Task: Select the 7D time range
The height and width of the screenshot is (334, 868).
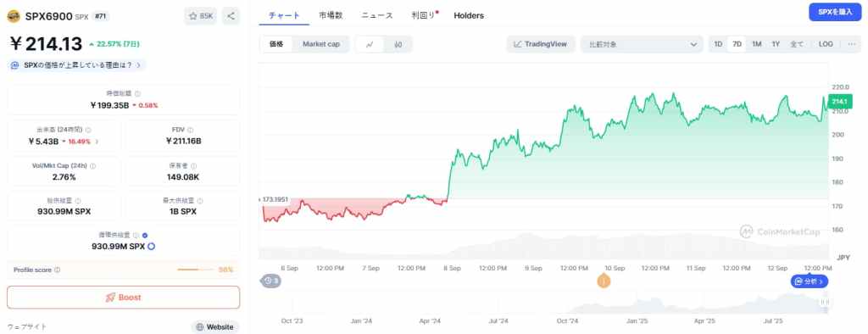Action: [x=737, y=44]
